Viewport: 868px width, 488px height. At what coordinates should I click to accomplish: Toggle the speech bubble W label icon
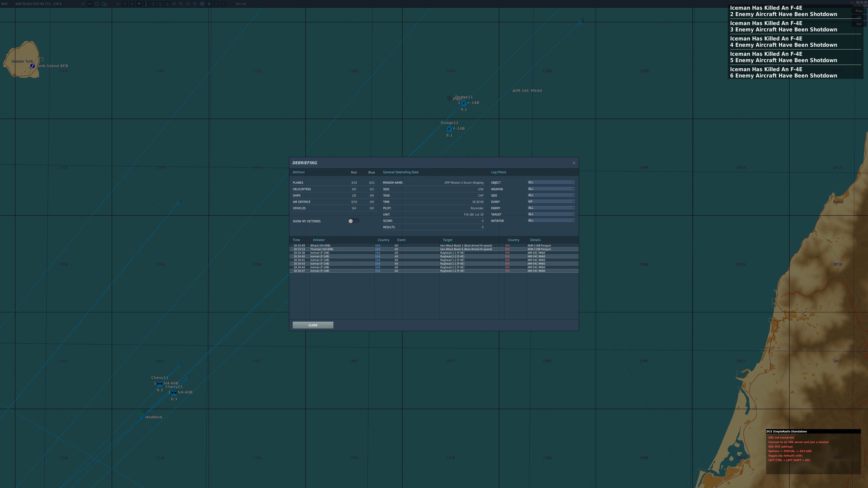(167, 4)
